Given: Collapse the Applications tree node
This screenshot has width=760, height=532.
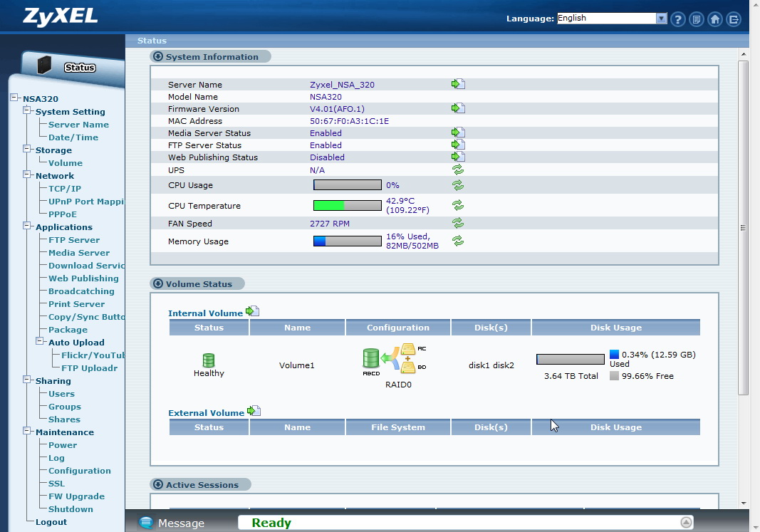Looking at the screenshot, I should pos(26,226).
